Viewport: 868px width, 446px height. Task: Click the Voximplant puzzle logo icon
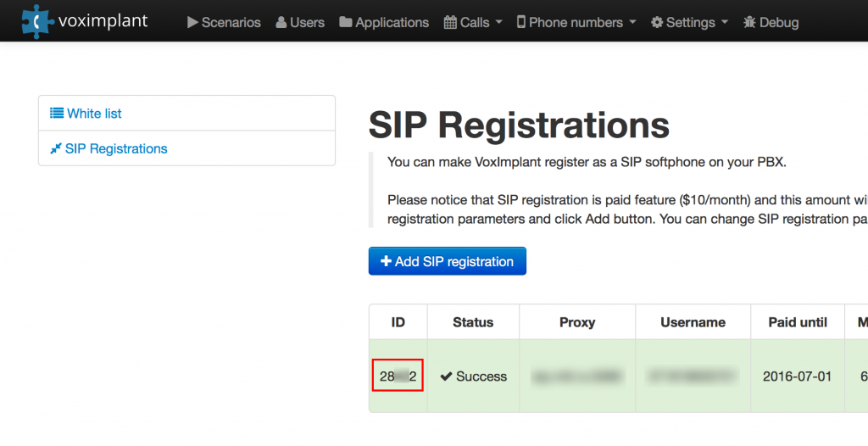click(38, 21)
